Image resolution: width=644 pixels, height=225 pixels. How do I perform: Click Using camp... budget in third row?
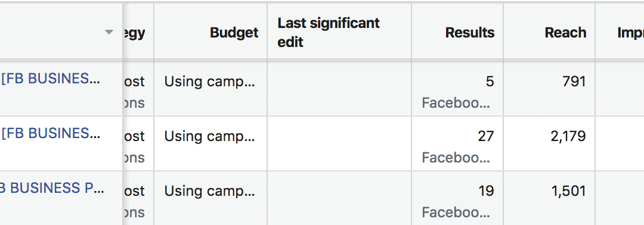tap(209, 192)
